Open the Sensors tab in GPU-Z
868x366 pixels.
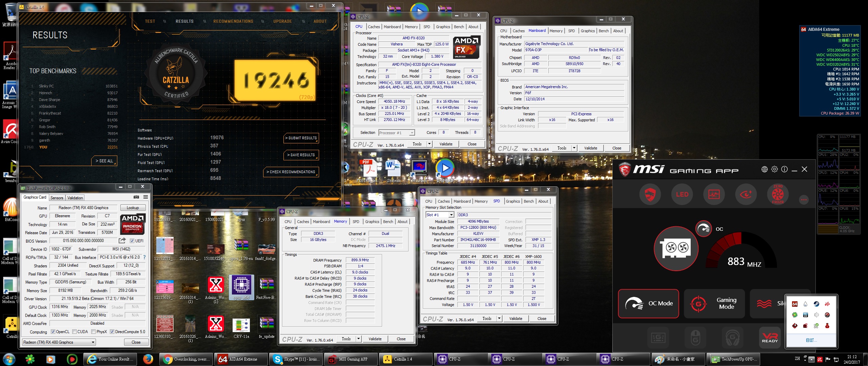pyautogui.click(x=57, y=198)
